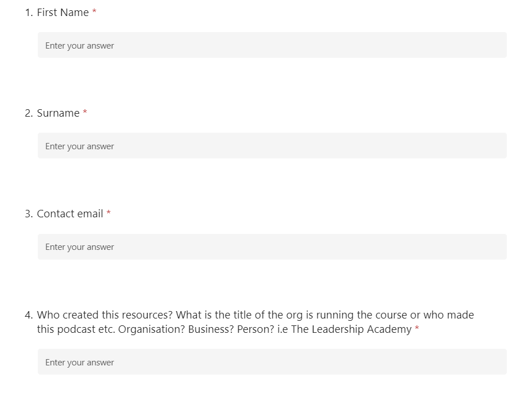Screen dimensions: 532x394
Task: Click question number 2
Action: point(29,113)
